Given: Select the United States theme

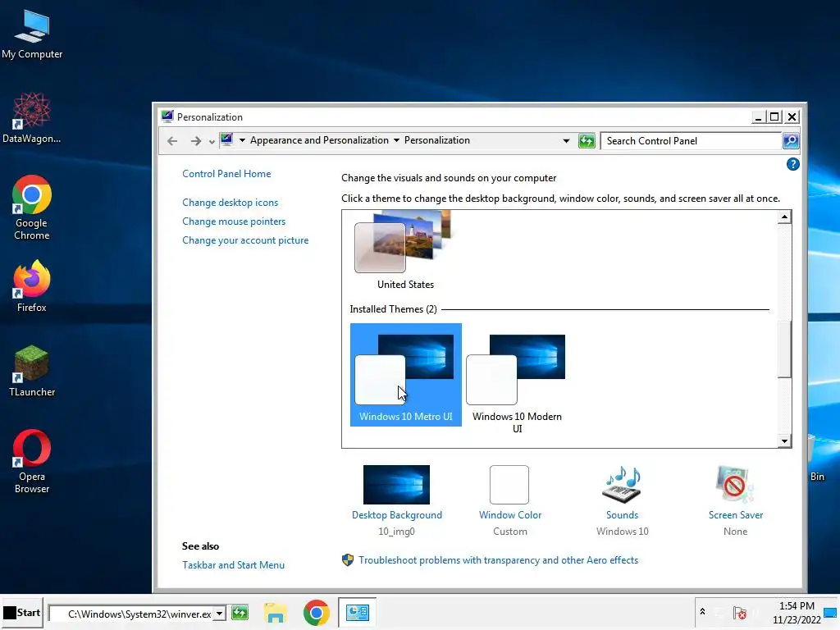Looking at the screenshot, I should click(405, 251).
